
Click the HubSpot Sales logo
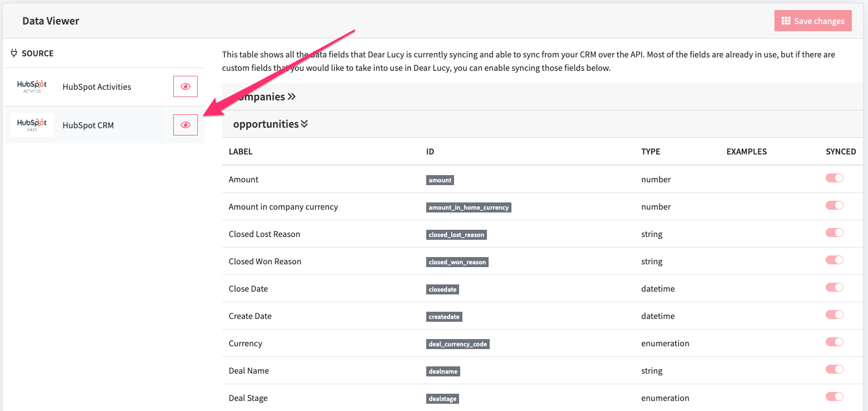(32, 125)
